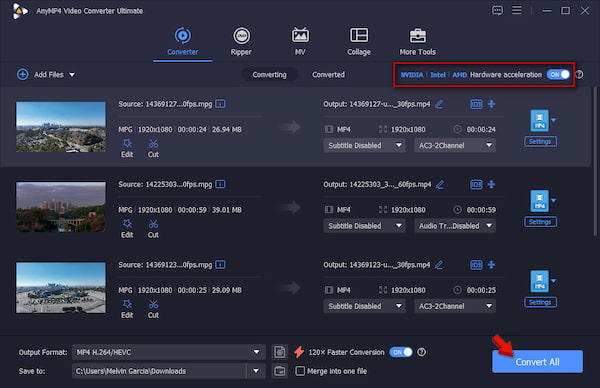Cut the 14225303 video
Viewport: 600px width, 388px height.
153,228
